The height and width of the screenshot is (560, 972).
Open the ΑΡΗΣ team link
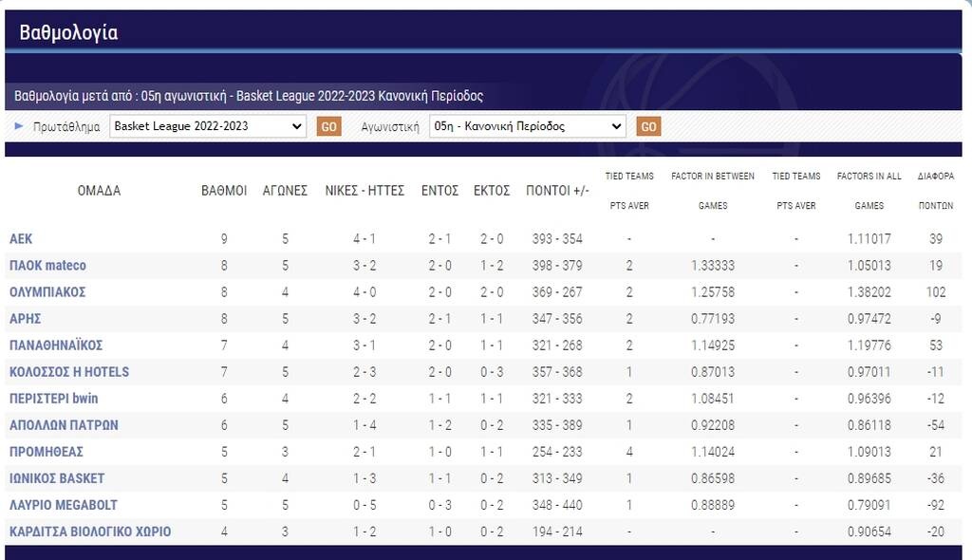tap(26, 319)
